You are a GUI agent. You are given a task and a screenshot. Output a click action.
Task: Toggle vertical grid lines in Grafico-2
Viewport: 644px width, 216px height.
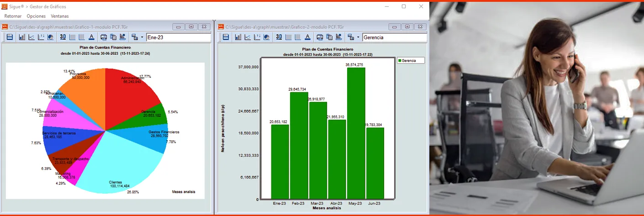(298, 37)
